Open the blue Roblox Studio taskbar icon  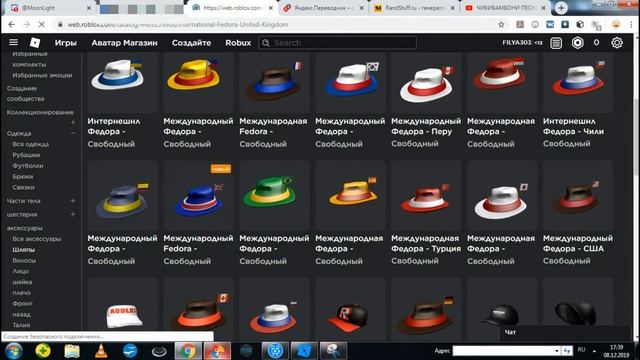coord(304,351)
